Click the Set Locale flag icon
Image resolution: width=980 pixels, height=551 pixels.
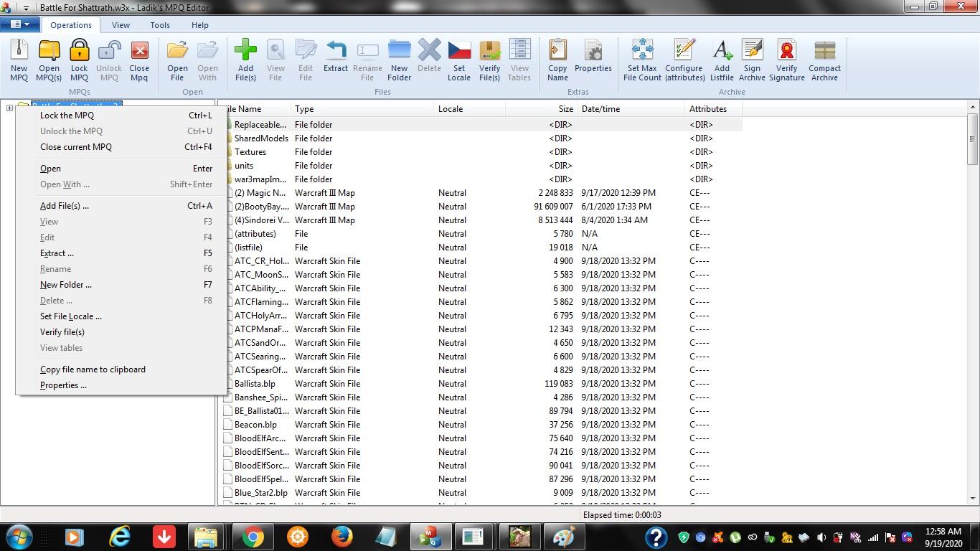click(459, 60)
